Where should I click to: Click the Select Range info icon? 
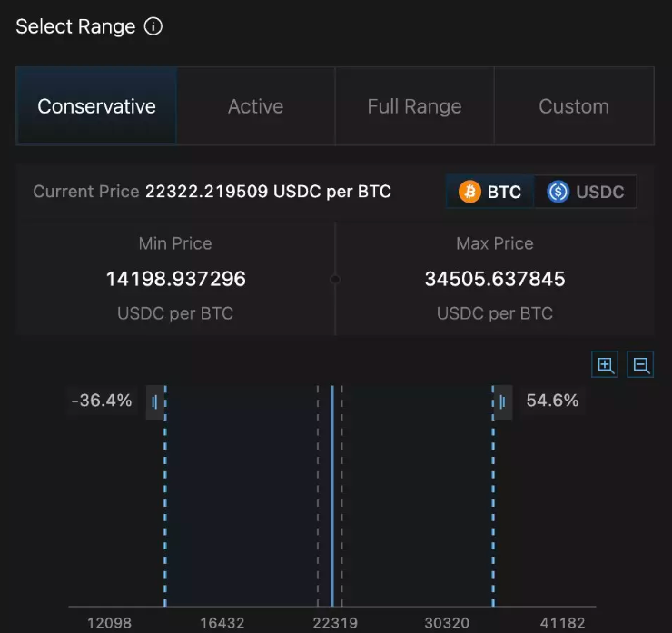coord(153,26)
